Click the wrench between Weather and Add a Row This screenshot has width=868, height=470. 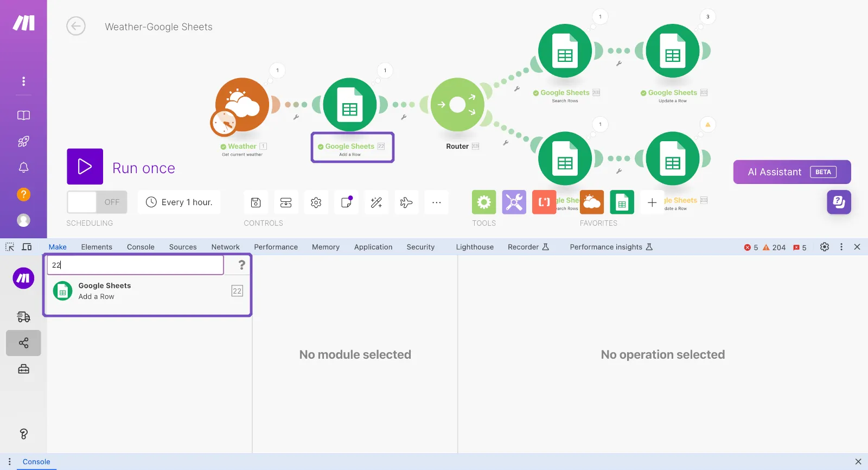coord(296,117)
